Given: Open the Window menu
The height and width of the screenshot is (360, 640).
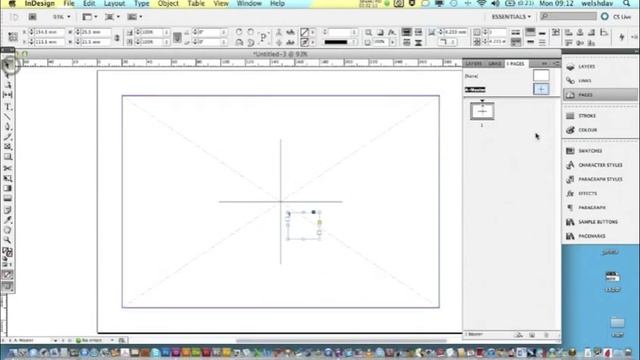Looking at the screenshot, I should point(249,4).
